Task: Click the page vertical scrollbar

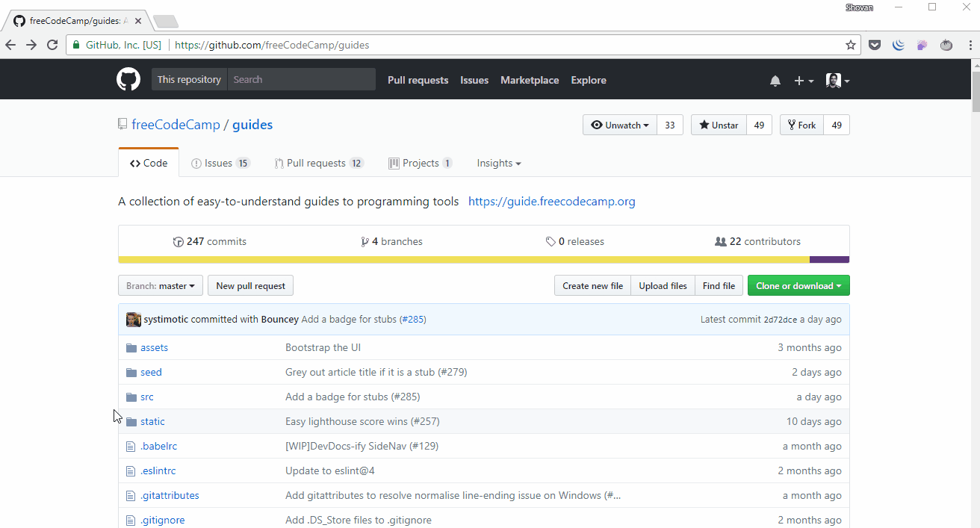Action: pyautogui.click(x=976, y=92)
